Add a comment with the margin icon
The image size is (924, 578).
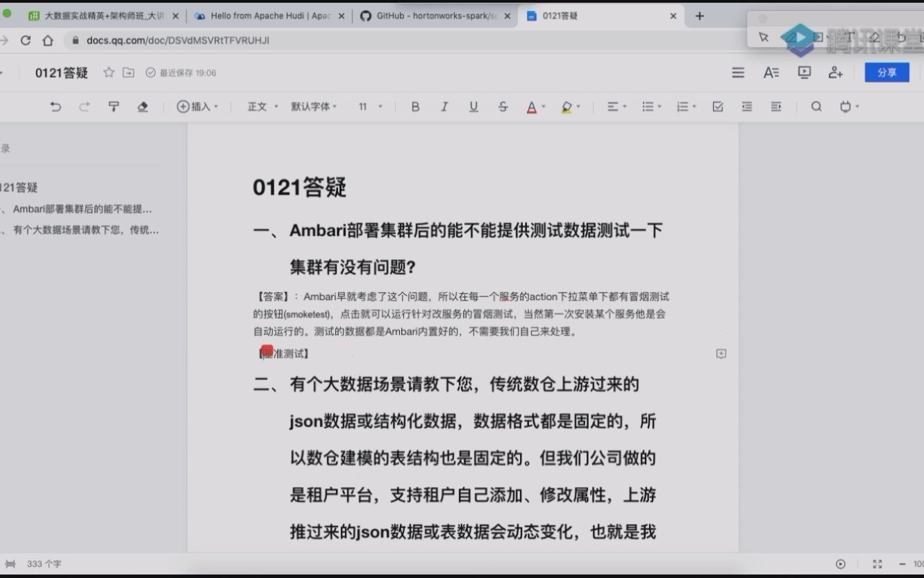[721, 354]
